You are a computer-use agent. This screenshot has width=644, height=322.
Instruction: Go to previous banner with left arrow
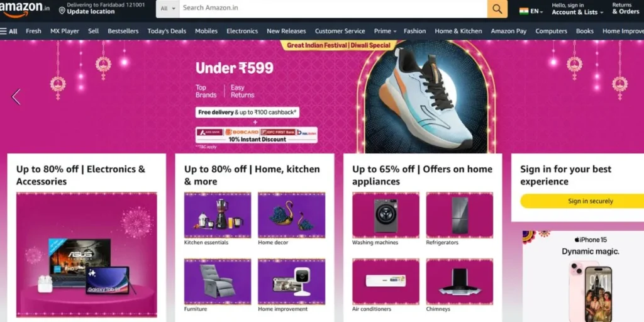(16, 97)
